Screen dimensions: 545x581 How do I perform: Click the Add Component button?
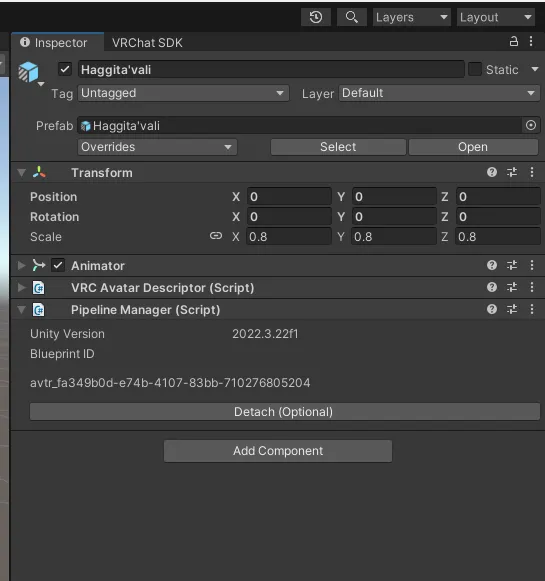278,451
